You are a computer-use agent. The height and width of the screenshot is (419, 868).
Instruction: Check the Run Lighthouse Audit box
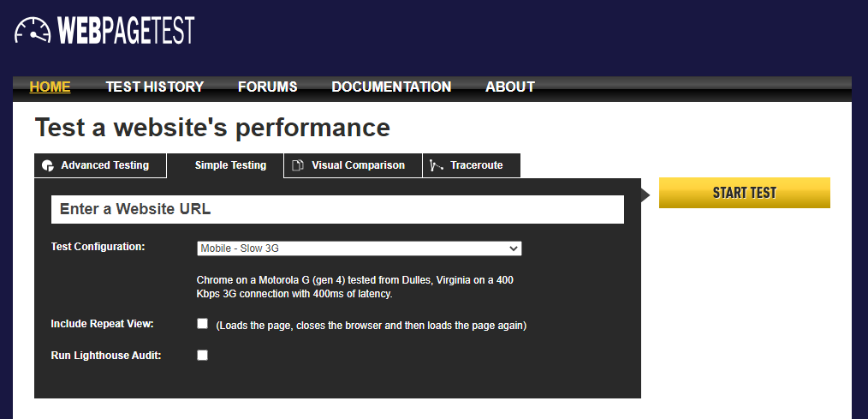[x=203, y=355]
